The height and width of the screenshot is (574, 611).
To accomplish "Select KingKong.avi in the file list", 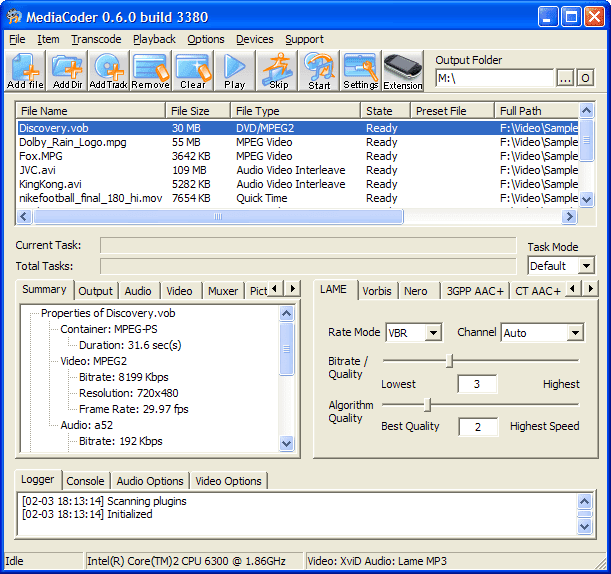I will 297,184.
